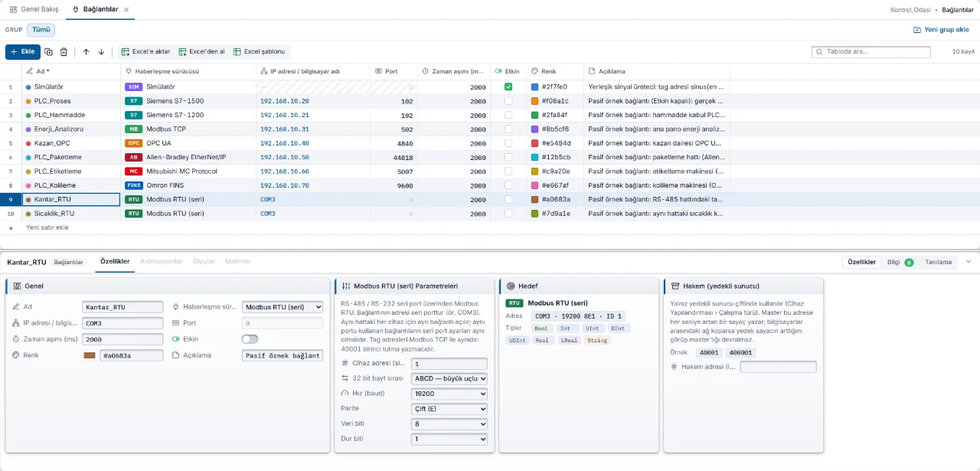The height and width of the screenshot is (471, 980).
Task: Open the Hız (baud) dropdown
Action: coord(449,394)
